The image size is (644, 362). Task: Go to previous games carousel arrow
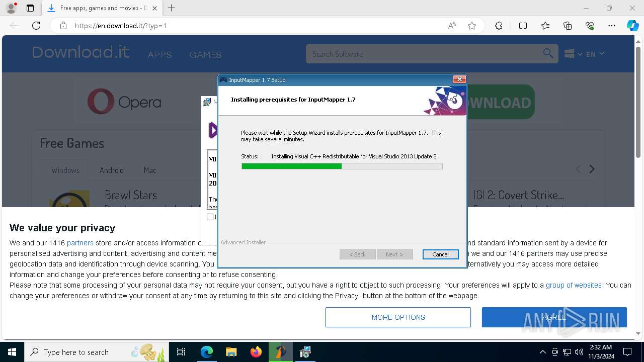578,169
